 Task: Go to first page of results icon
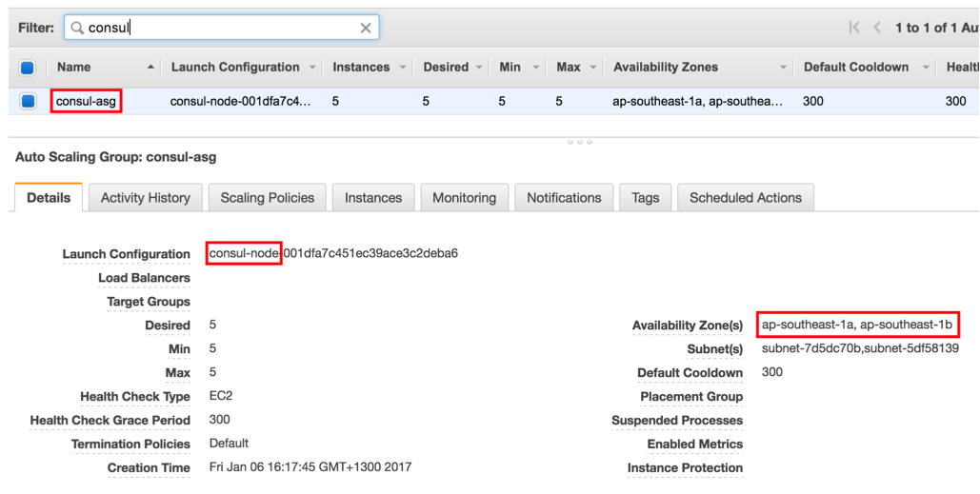click(853, 28)
